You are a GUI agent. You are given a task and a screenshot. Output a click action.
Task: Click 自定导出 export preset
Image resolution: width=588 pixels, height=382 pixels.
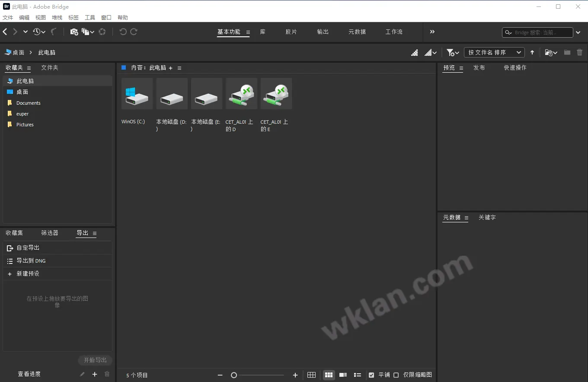pyautogui.click(x=58, y=248)
